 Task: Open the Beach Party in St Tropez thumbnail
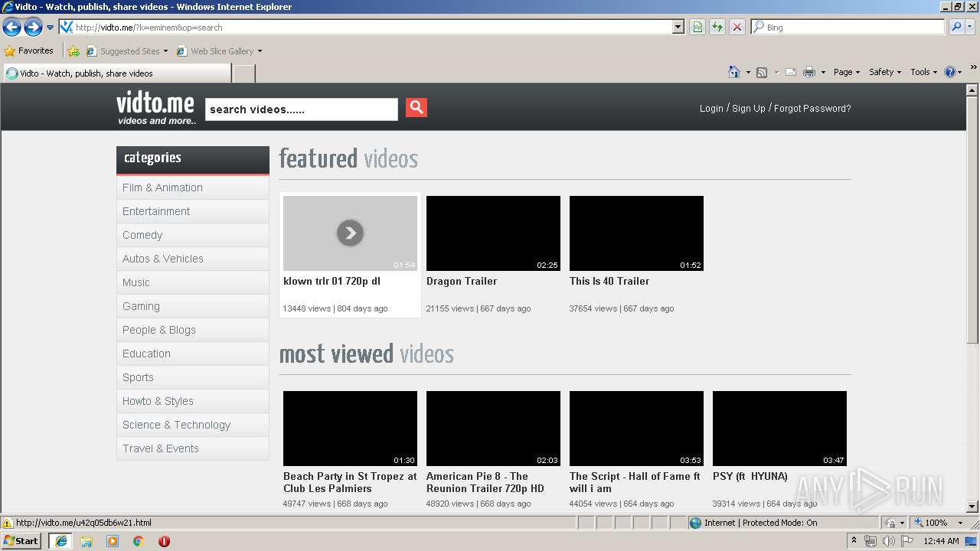tap(350, 428)
